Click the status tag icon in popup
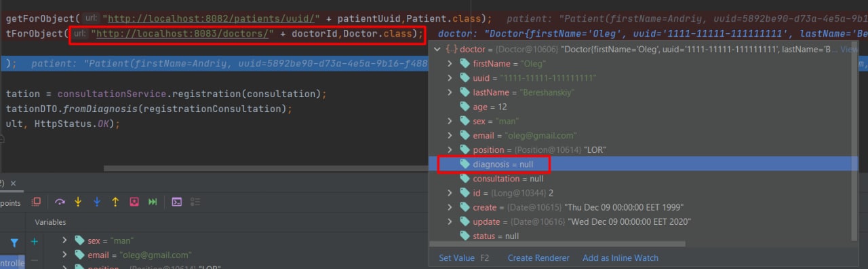 tap(465, 236)
